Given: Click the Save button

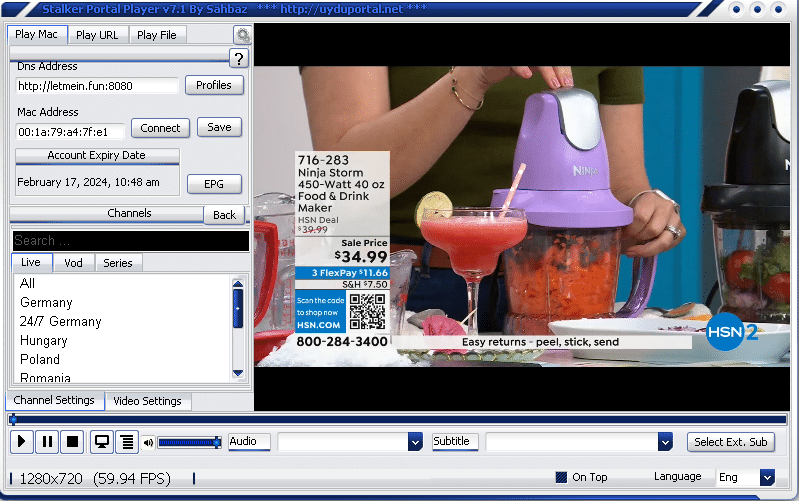Looking at the screenshot, I should 219,127.
